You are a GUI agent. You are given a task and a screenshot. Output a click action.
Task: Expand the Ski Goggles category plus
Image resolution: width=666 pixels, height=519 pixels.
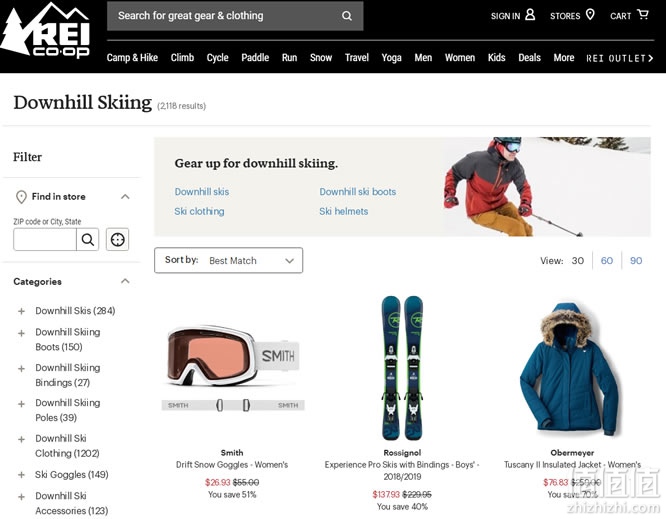21,475
